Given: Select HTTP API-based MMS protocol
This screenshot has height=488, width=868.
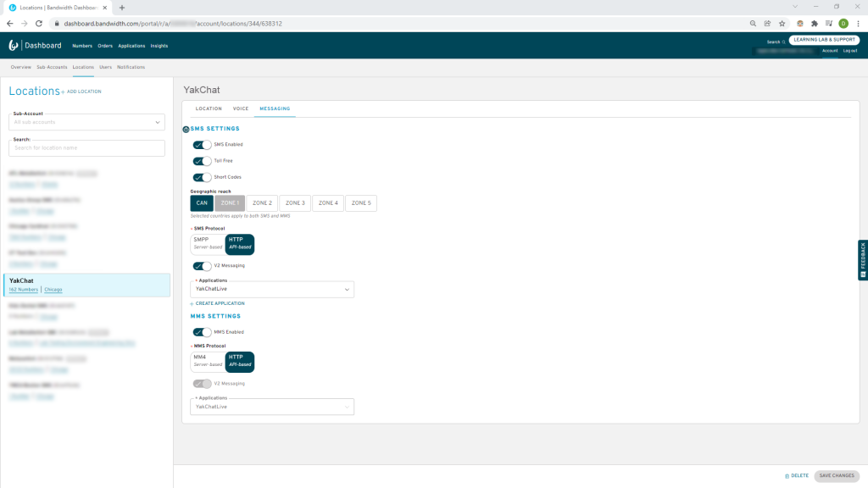Looking at the screenshot, I should (x=240, y=362).
